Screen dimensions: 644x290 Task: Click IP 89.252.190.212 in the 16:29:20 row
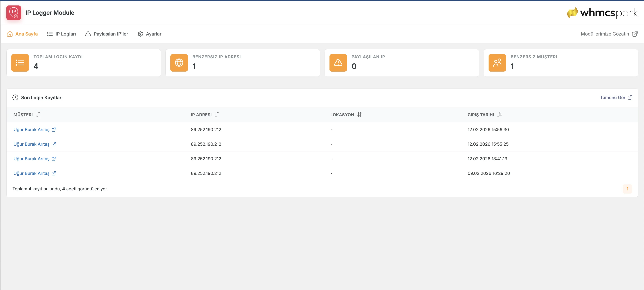206,173
